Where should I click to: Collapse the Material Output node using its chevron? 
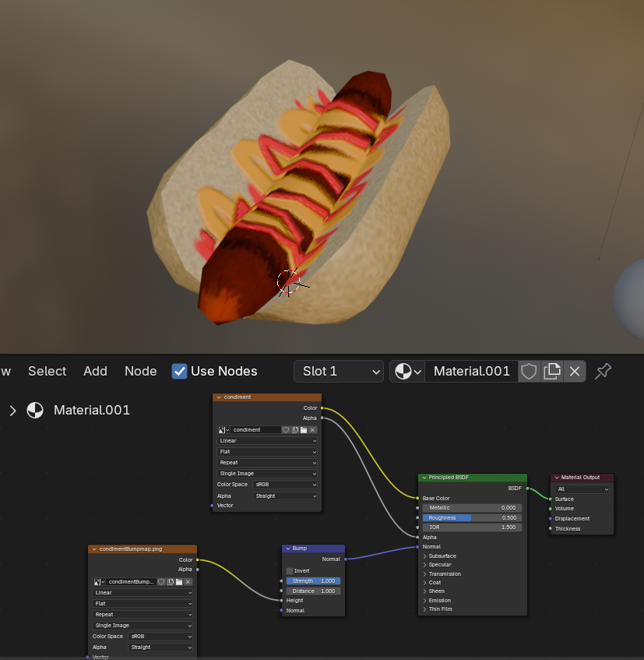pos(557,478)
